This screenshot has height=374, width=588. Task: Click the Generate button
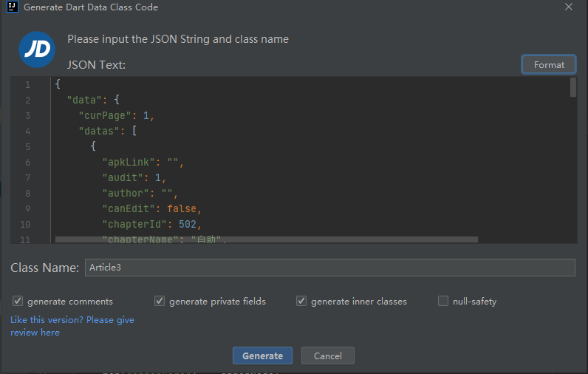(262, 356)
